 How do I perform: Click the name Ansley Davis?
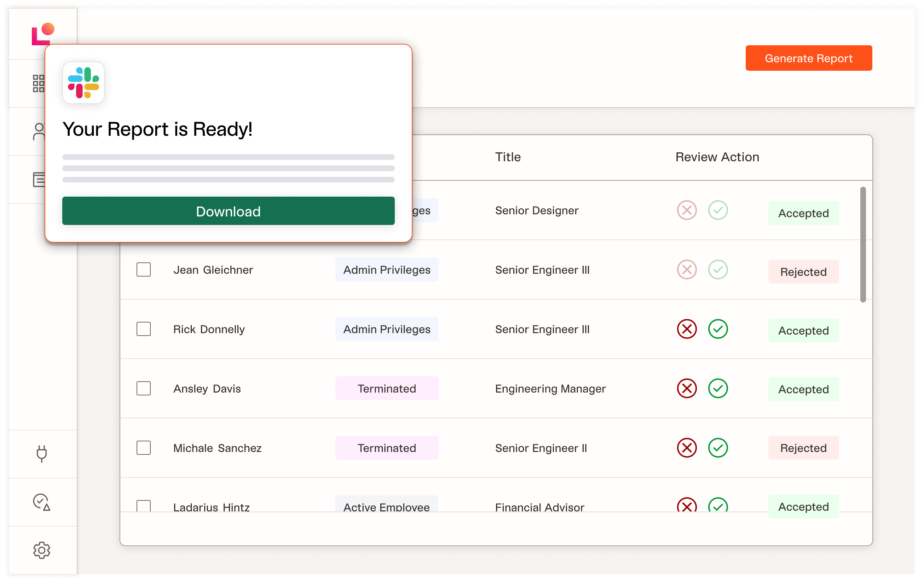[x=207, y=389]
